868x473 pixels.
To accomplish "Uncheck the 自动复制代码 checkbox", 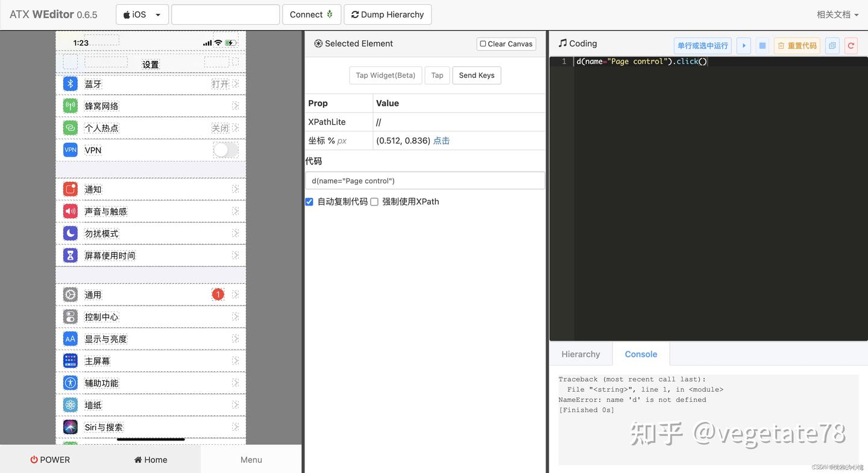I will click(x=309, y=201).
